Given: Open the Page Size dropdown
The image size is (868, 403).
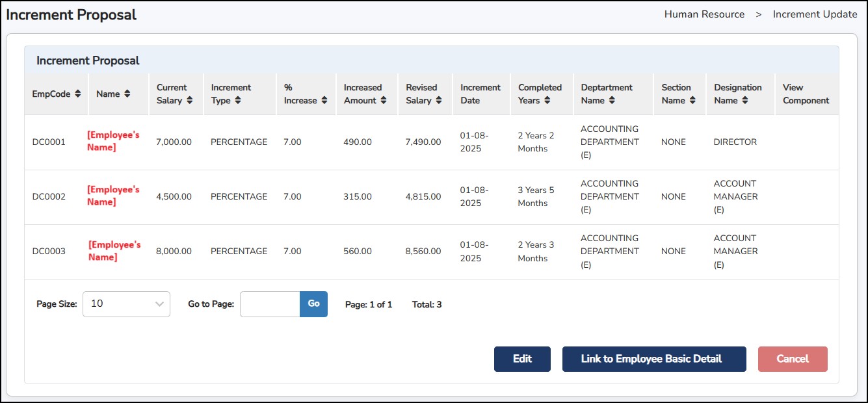Looking at the screenshot, I should click(x=126, y=304).
